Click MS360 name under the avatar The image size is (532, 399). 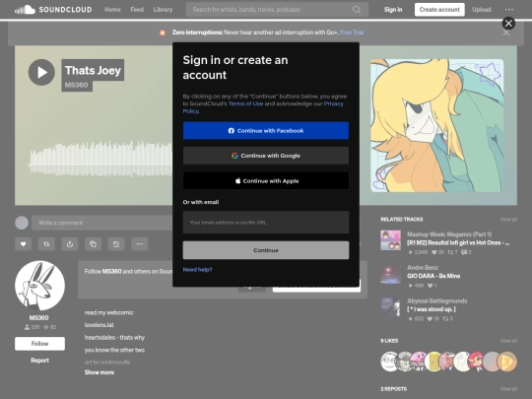tap(38, 318)
